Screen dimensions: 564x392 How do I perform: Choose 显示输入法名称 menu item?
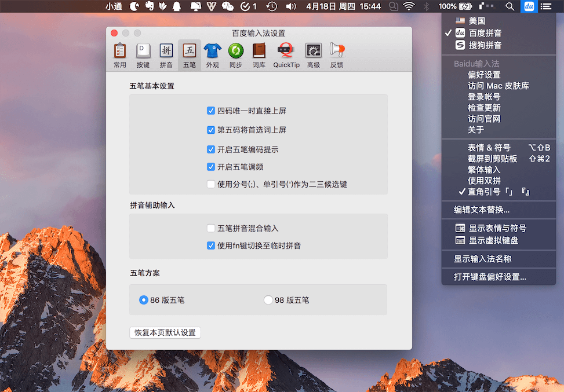(x=498, y=259)
